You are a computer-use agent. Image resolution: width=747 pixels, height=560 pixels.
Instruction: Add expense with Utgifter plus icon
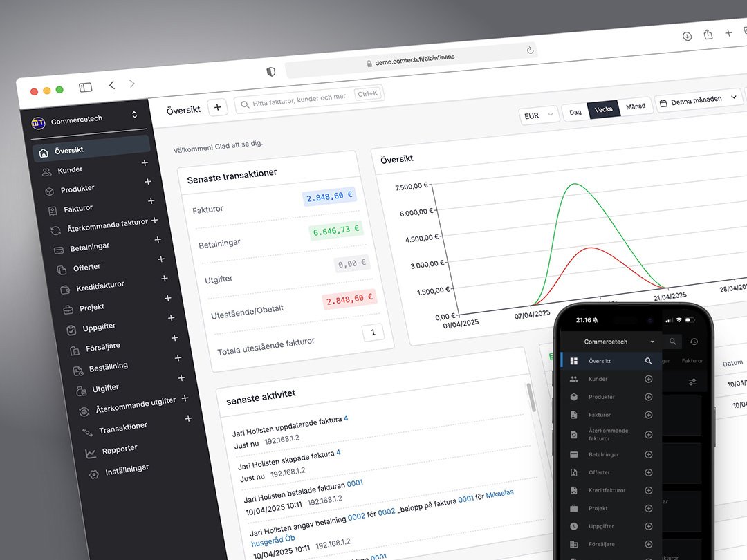click(x=181, y=377)
